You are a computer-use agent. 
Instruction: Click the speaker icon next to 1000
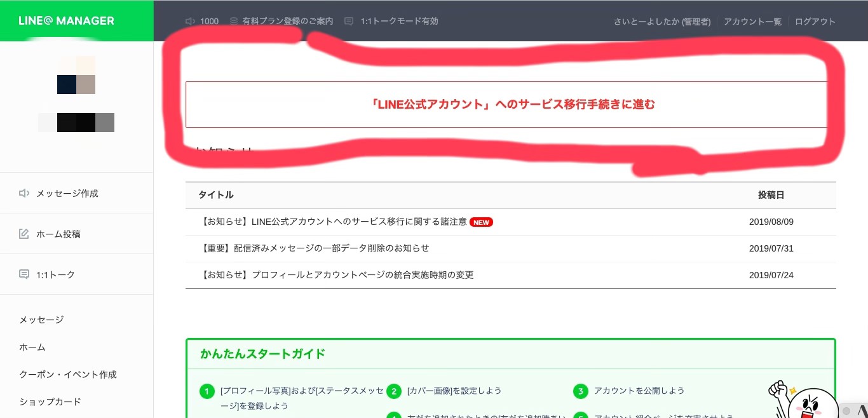(190, 21)
